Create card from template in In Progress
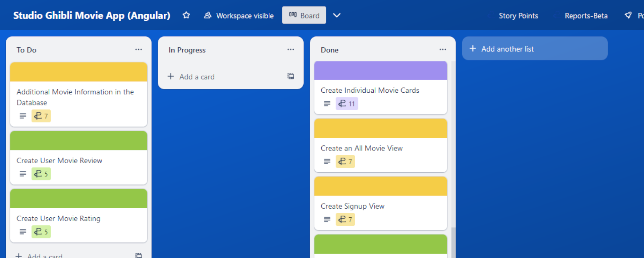 pos(291,76)
